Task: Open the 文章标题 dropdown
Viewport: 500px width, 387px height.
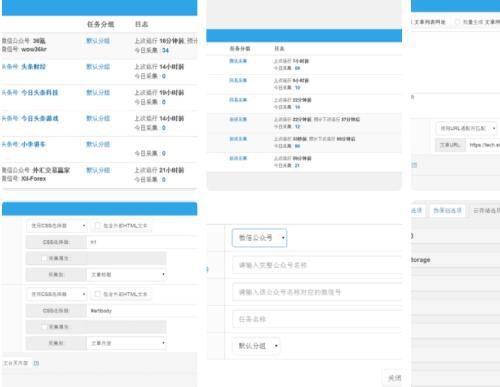Action: pyautogui.click(x=127, y=275)
